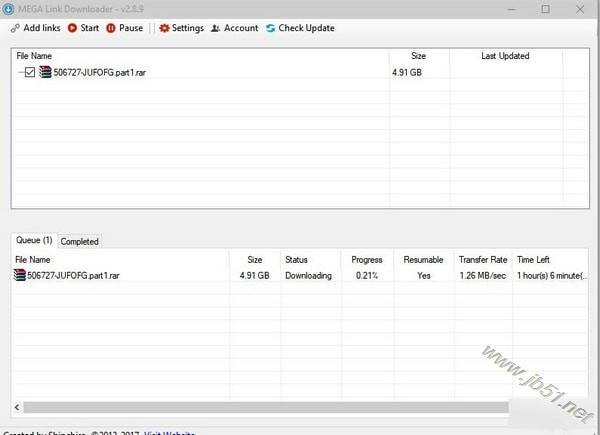
Task: Click the 4.91 GB size in top list
Action: [x=407, y=72]
